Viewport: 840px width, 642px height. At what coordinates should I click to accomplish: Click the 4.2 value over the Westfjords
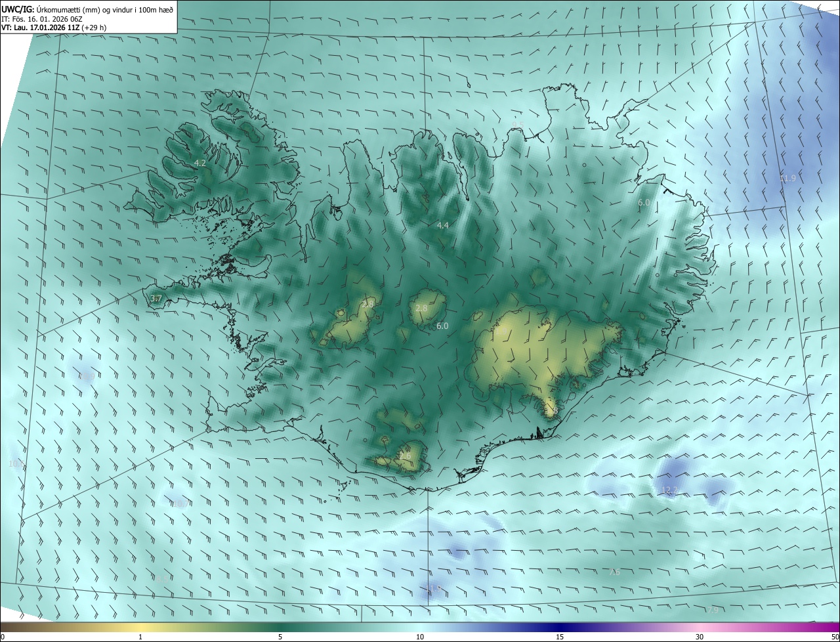click(200, 163)
